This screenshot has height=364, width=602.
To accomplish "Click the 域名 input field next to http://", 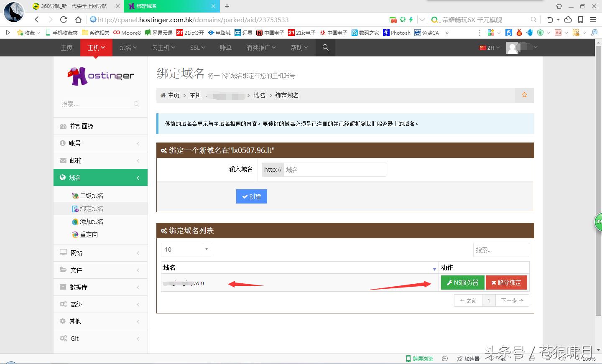I will pos(334,169).
